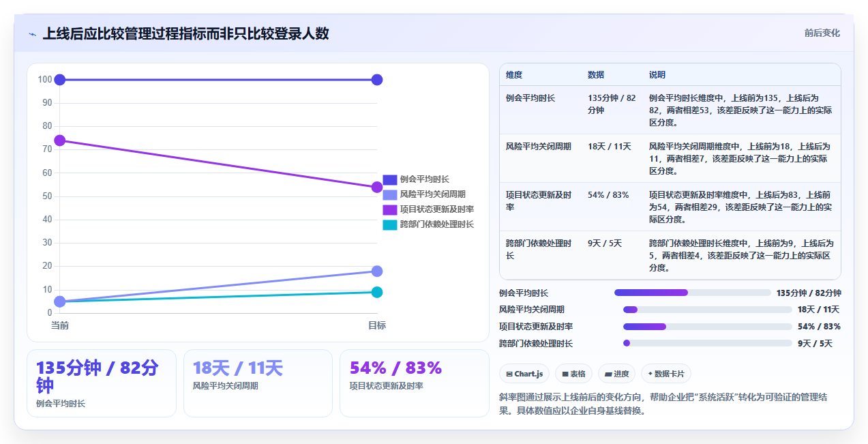Select the 目标 data point at value 100
Image resolution: width=868 pixels, height=444 pixels.
(376, 80)
